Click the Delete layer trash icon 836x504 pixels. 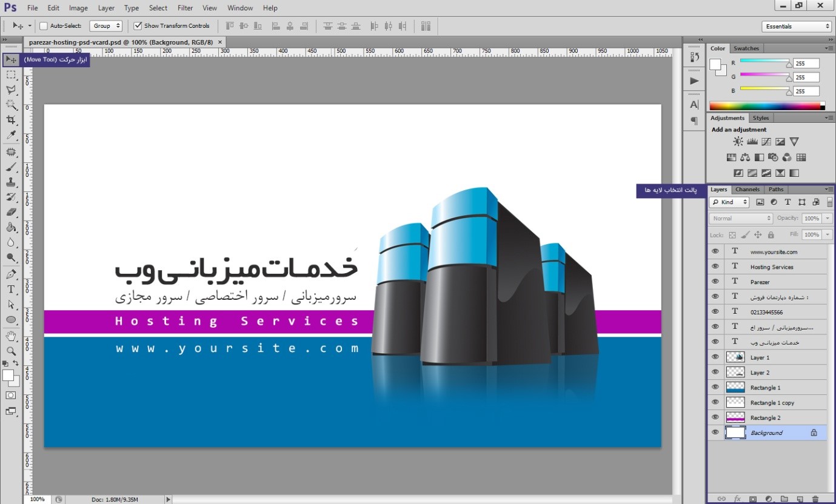816,499
